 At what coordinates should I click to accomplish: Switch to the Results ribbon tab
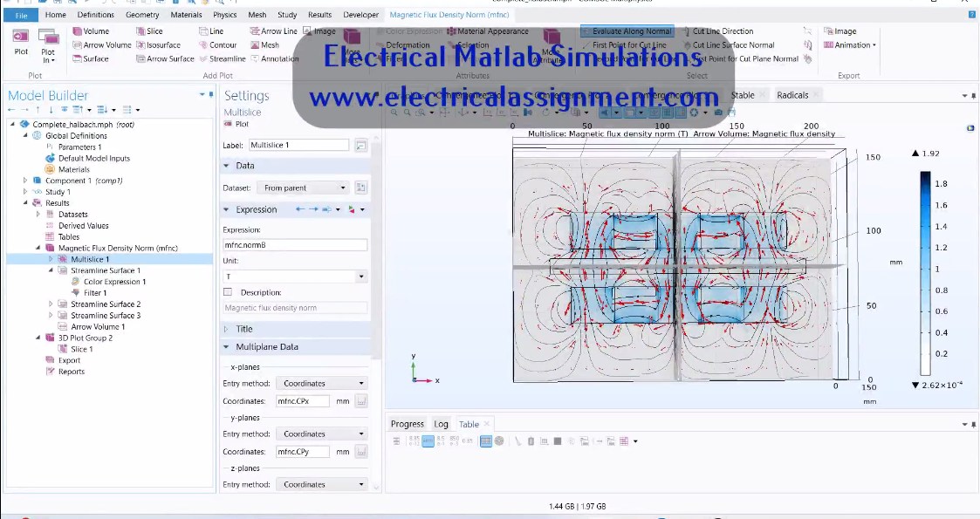tap(320, 15)
